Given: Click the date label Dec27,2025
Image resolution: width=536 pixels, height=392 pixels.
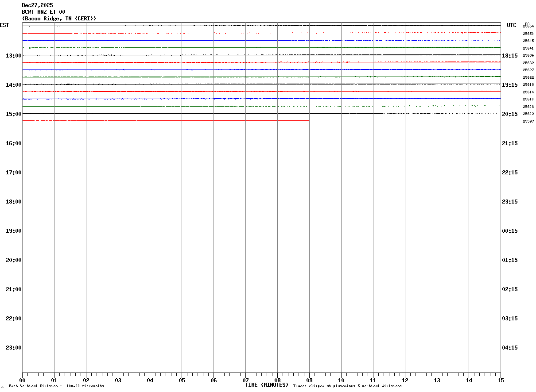Looking at the screenshot, I should (37, 5).
